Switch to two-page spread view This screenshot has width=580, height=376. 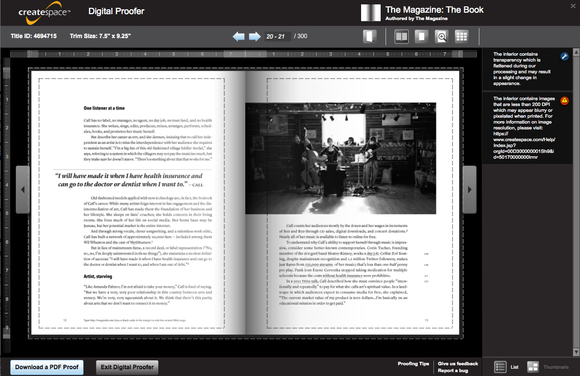[401, 36]
